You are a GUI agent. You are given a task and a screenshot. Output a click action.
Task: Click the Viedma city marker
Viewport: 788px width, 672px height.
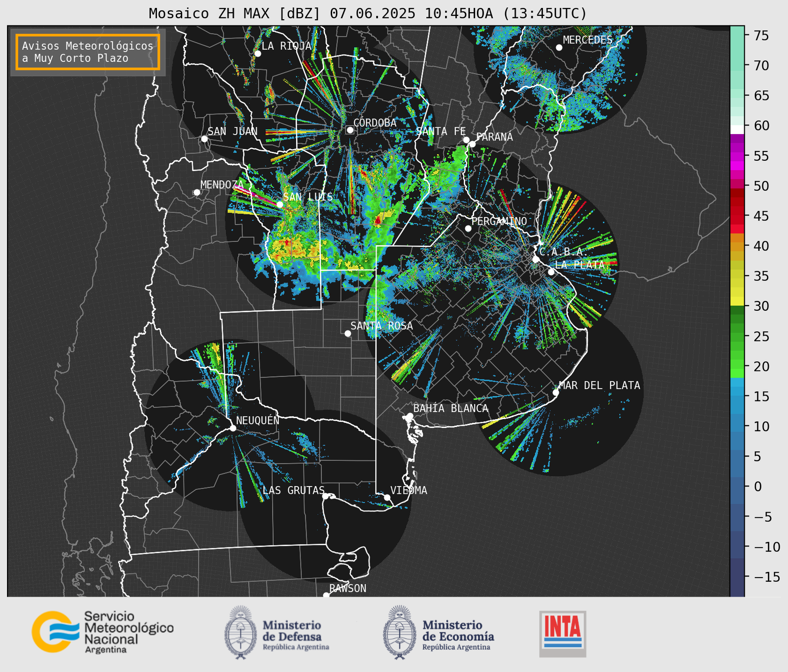click(x=387, y=497)
